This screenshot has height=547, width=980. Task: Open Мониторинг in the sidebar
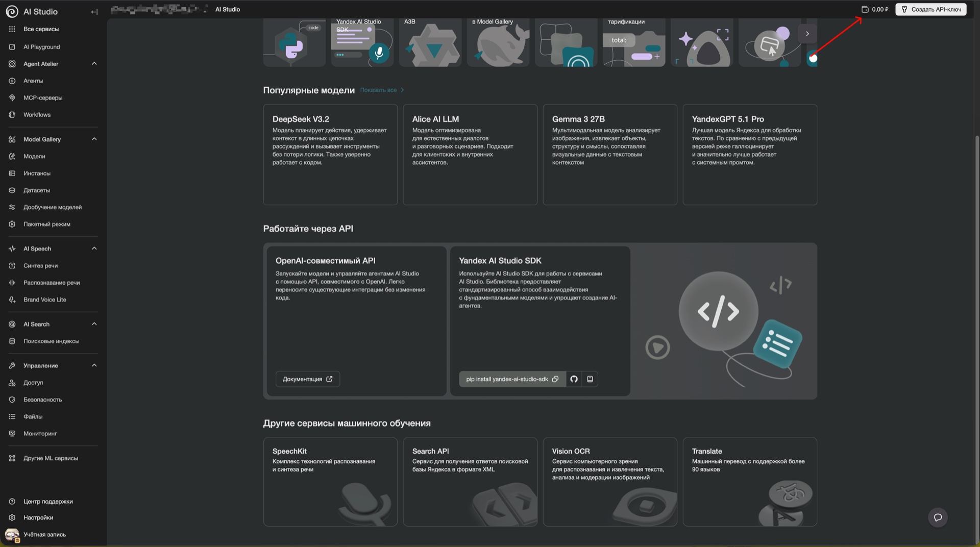point(40,434)
